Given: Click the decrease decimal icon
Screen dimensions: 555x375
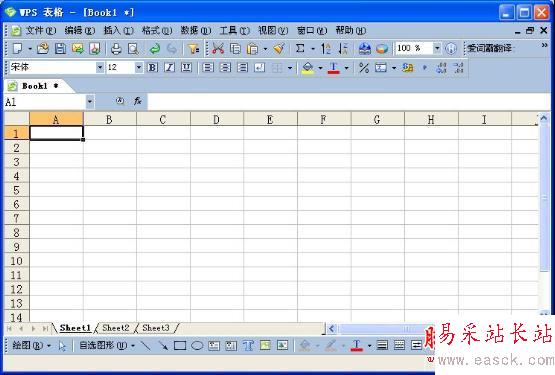Looking at the screenshot, I should [458, 67].
